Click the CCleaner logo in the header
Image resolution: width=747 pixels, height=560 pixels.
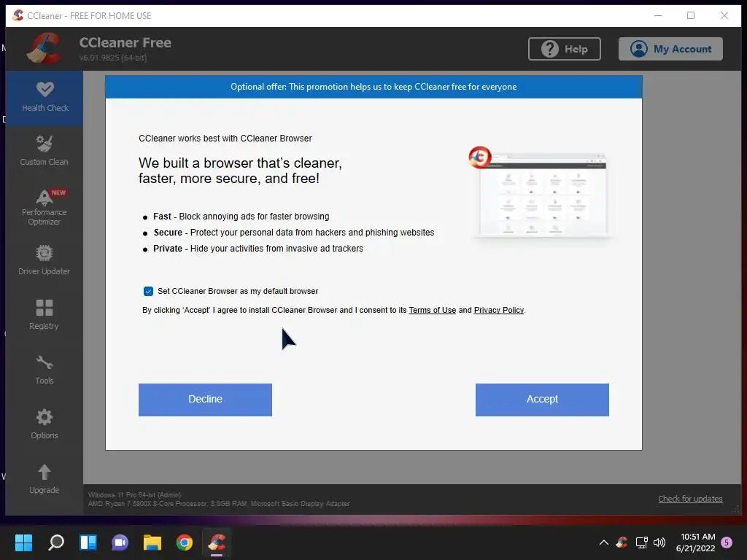[44, 49]
